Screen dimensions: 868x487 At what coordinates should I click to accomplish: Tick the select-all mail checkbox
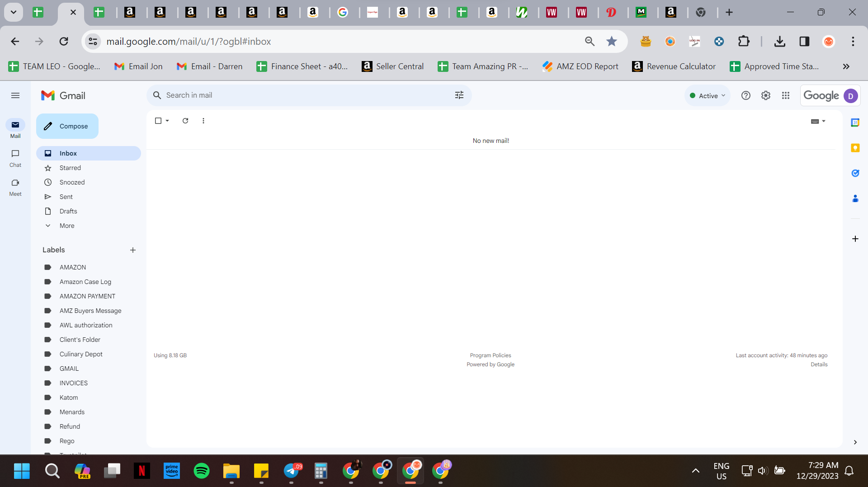click(x=158, y=121)
